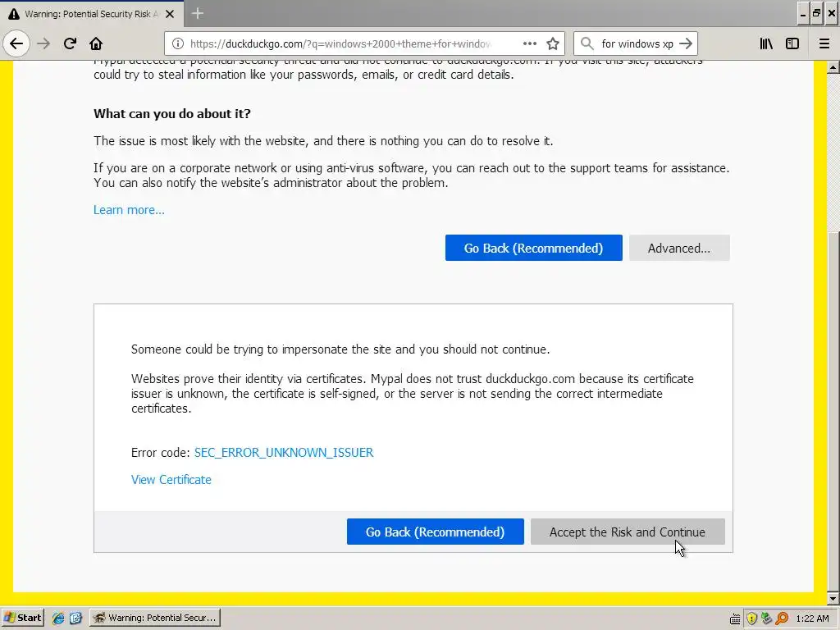Select the Warning: Potential Security Risk tab

click(92, 14)
